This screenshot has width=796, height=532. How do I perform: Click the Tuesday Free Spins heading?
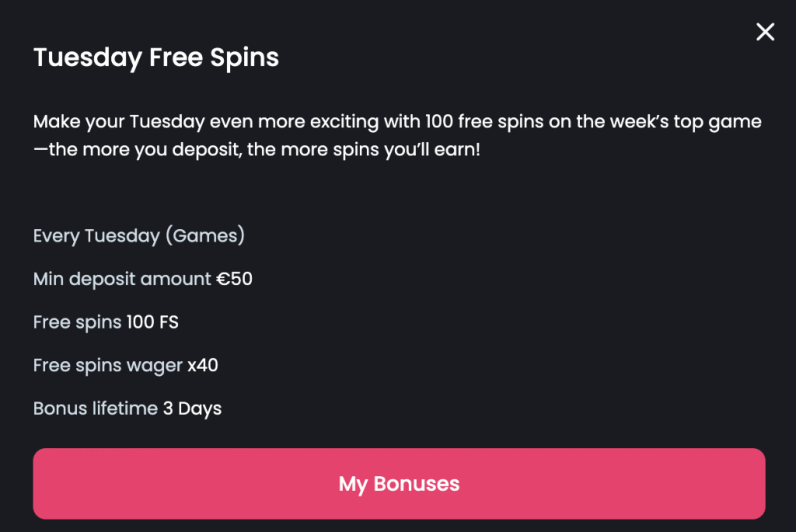click(155, 57)
